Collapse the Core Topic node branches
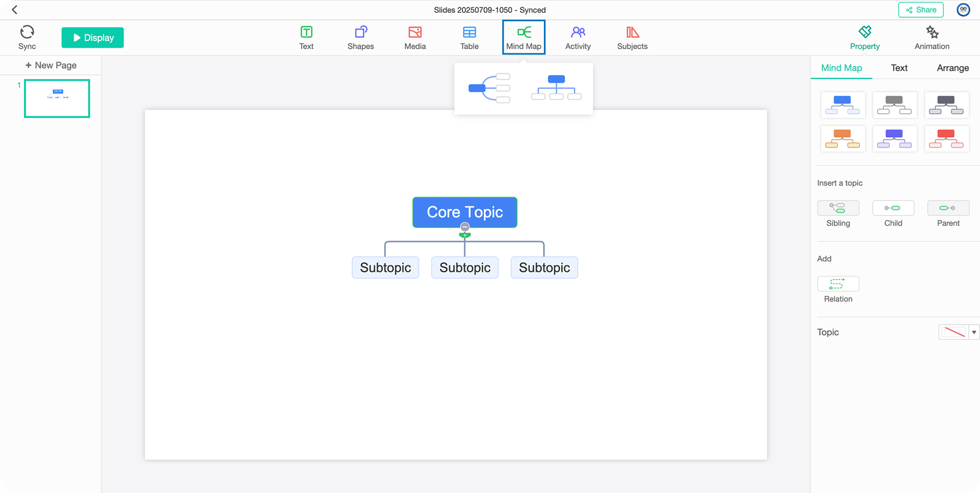 pyautogui.click(x=465, y=227)
